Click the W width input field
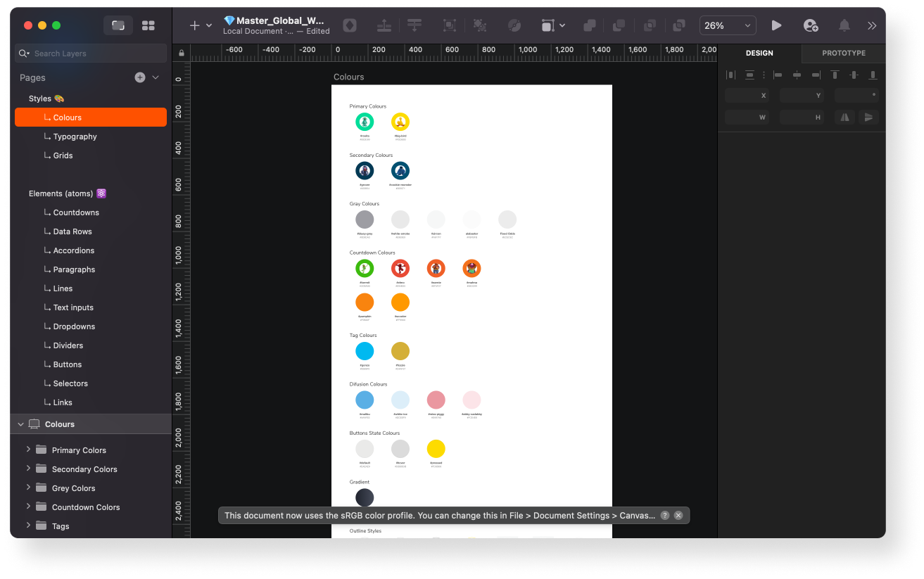The height and width of the screenshot is (579, 924). 747,117
